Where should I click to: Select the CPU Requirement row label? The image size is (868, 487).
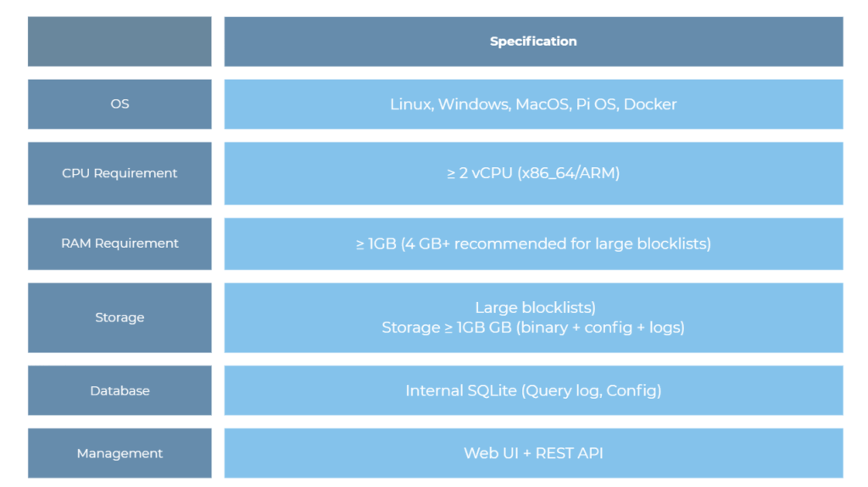point(120,173)
